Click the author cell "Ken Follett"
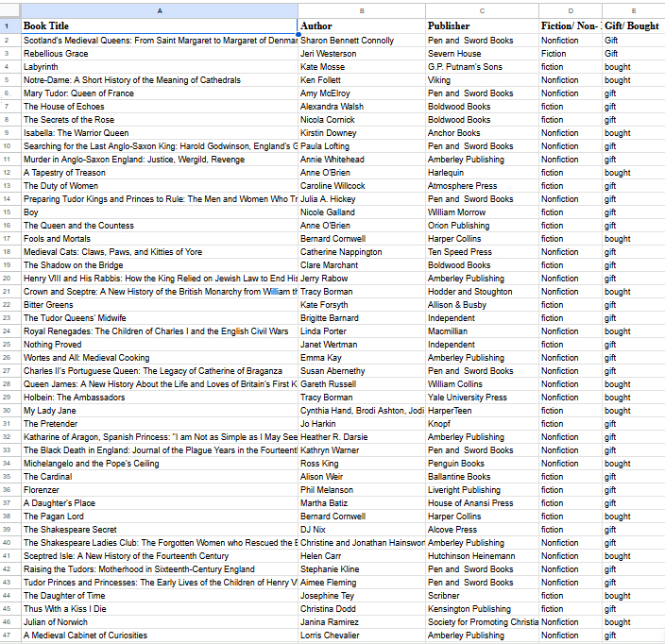Viewport: 665px width, 644px height. [361, 80]
